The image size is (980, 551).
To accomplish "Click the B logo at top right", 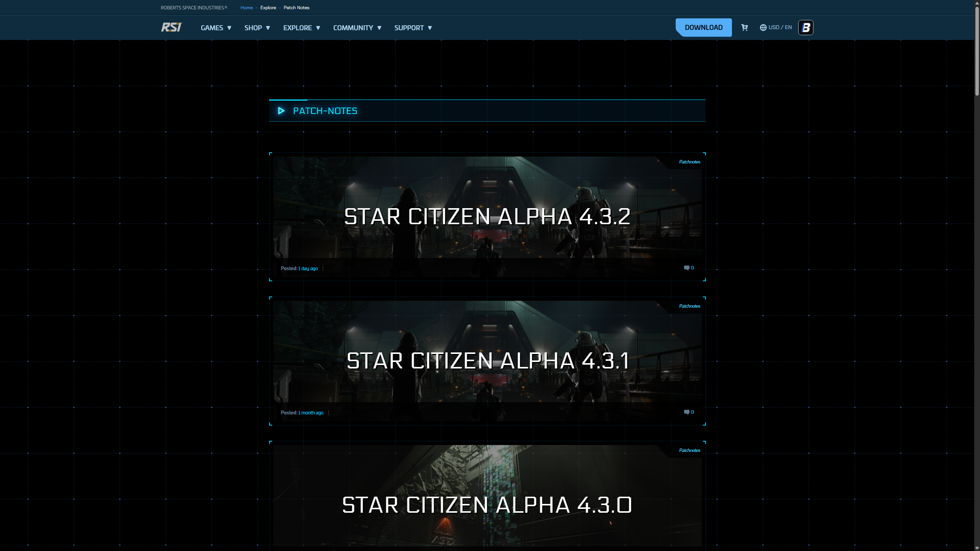I will point(806,27).
